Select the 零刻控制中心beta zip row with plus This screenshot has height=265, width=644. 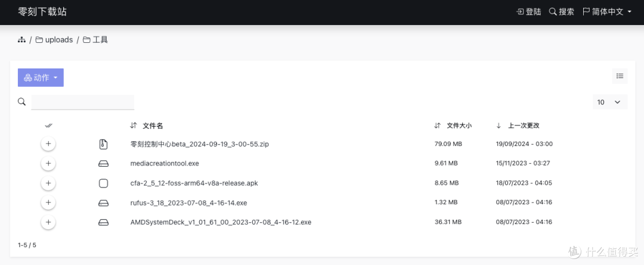(48, 144)
